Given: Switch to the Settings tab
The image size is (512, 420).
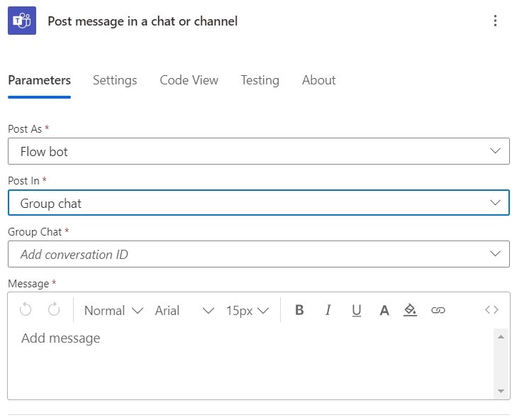Looking at the screenshot, I should (115, 80).
